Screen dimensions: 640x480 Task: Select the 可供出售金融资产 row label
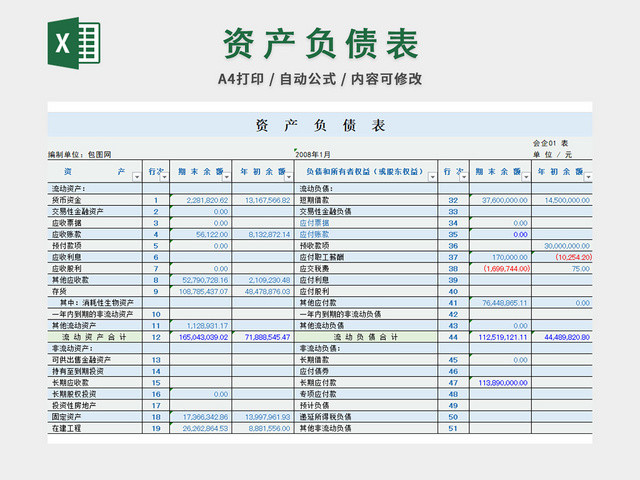point(81,360)
